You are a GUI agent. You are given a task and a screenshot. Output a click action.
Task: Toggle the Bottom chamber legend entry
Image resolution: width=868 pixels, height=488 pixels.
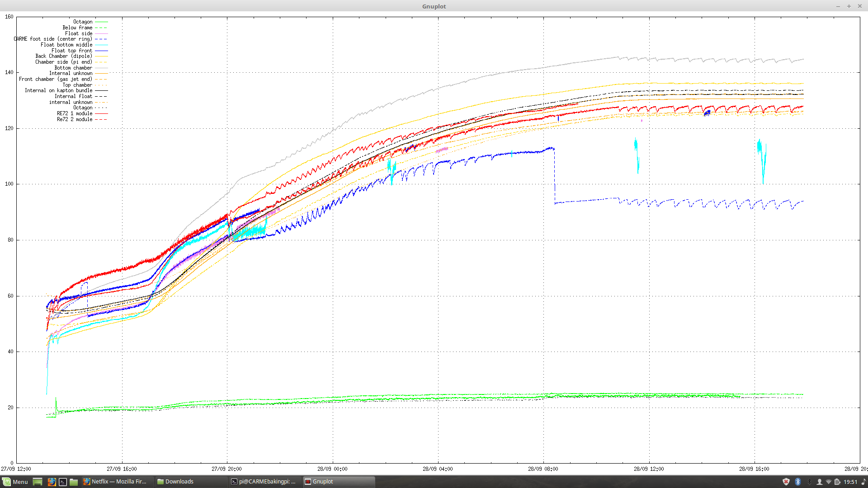[x=73, y=68]
